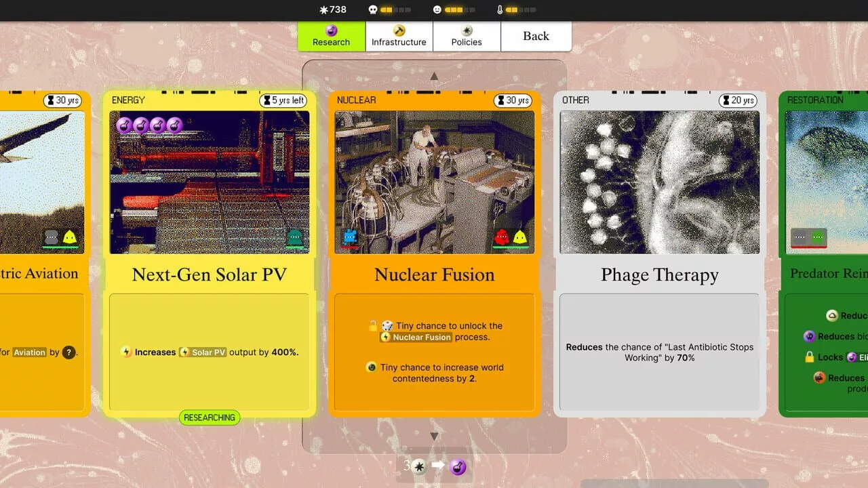
Task: Select the Phage Therapy card image
Action: point(659,182)
